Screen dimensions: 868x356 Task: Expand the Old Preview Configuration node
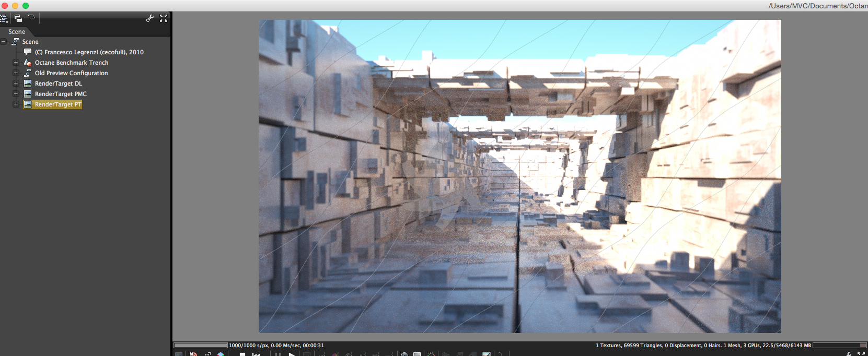pos(16,73)
